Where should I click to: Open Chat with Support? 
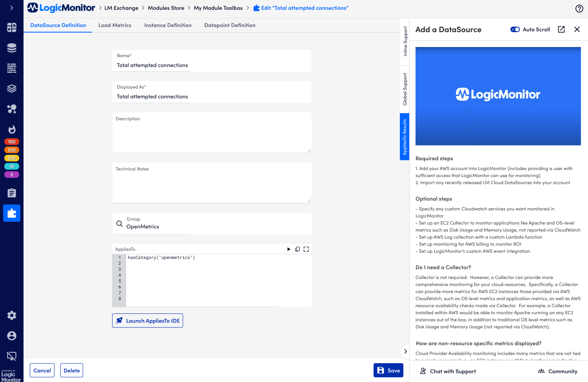coord(448,371)
